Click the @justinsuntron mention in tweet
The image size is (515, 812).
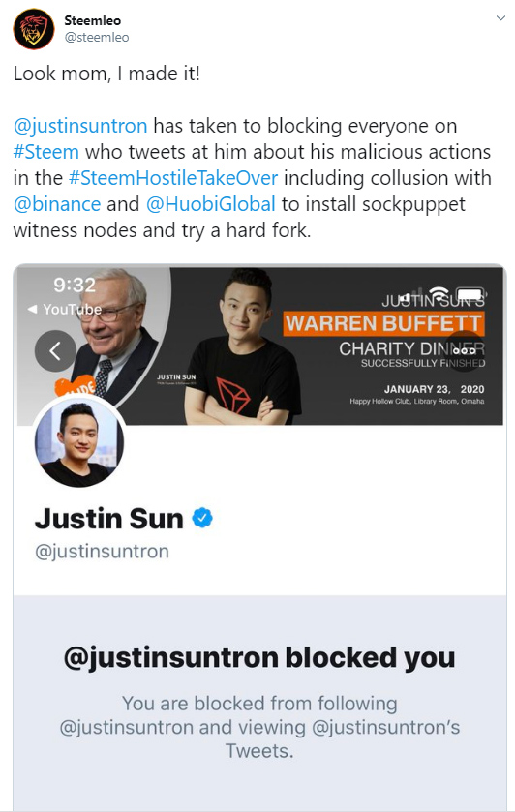coord(80,126)
